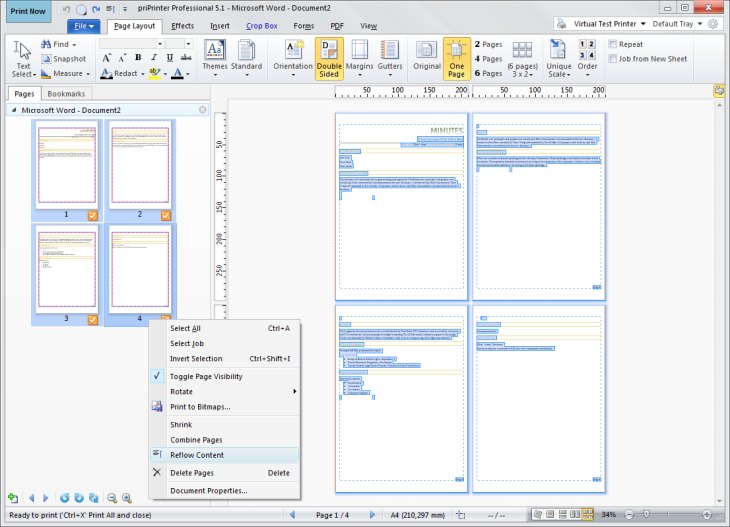Toggle the visibility checkbox of page 1
Image resolution: width=730 pixels, height=527 pixels.
tap(93, 215)
